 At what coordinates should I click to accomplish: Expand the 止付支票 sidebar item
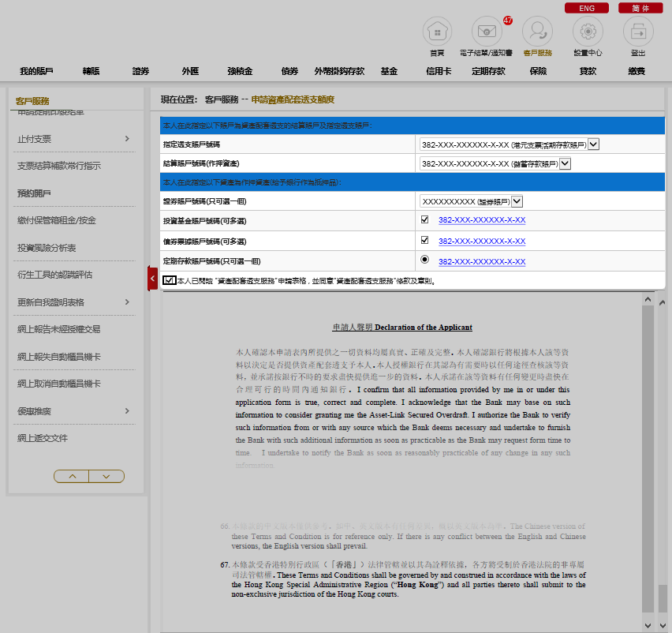[73, 139]
